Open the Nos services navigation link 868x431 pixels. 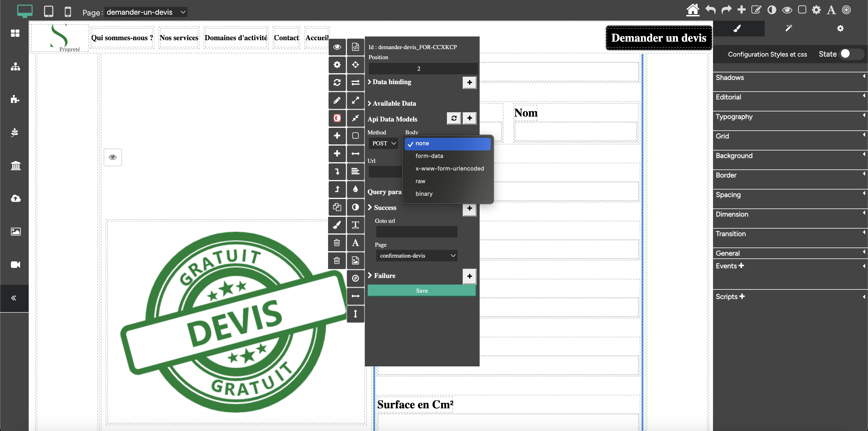pos(179,38)
